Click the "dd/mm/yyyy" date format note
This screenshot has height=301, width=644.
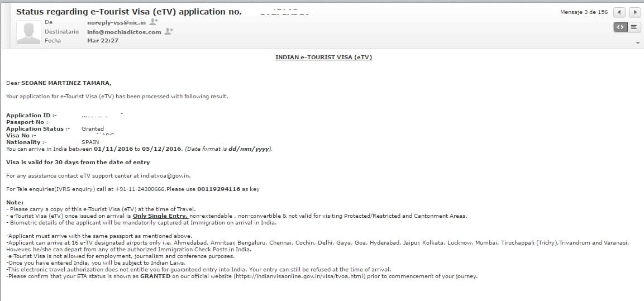pyautogui.click(x=249, y=149)
